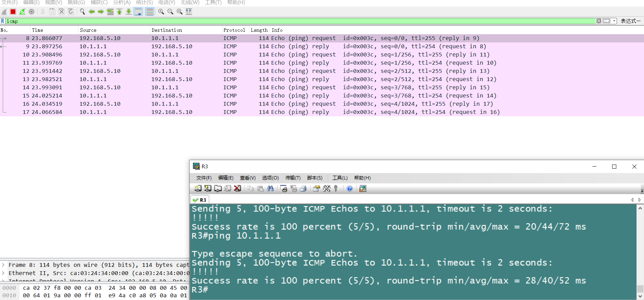The width and height of the screenshot is (644, 300).
Task: Open R3 window 脚本(S) menu
Action: [315, 178]
